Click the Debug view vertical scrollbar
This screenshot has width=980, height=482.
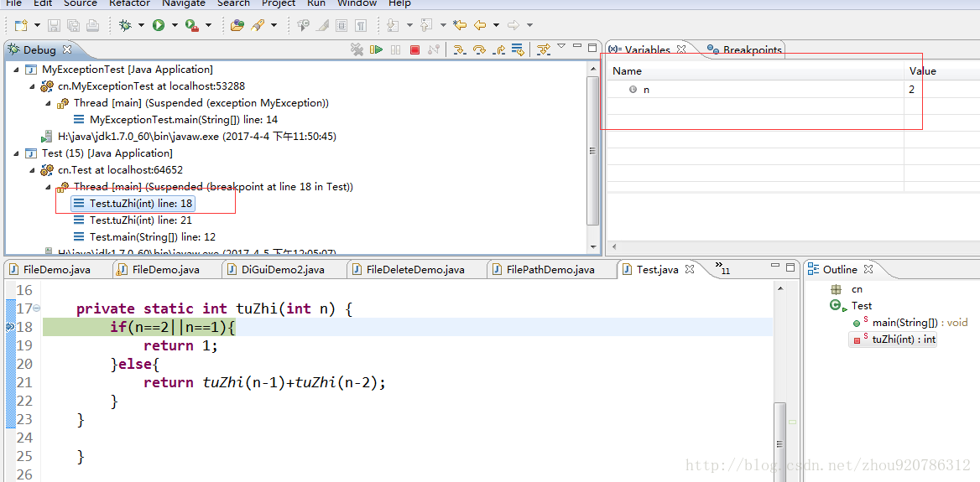point(592,150)
